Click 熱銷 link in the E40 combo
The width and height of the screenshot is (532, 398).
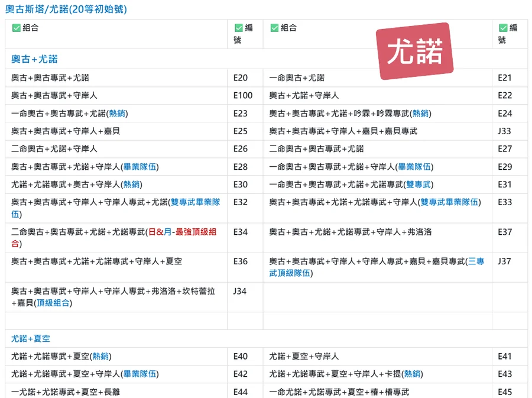coord(100,356)
